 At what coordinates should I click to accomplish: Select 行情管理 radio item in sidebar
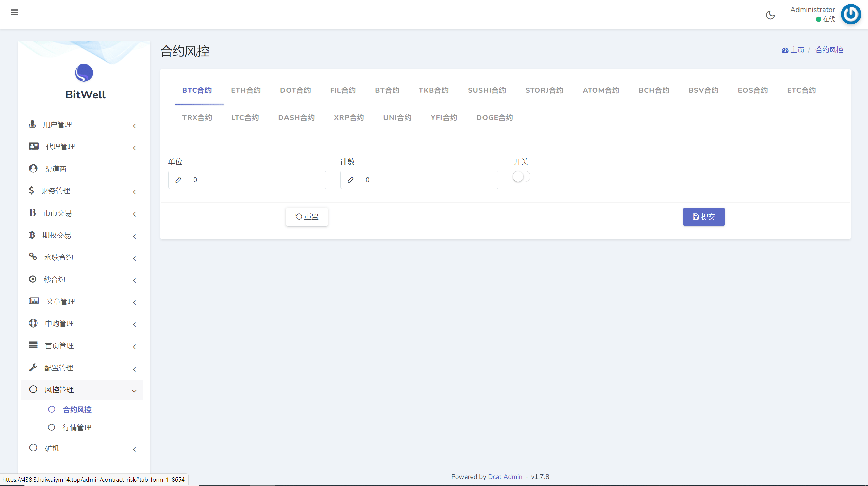[52, 427]
